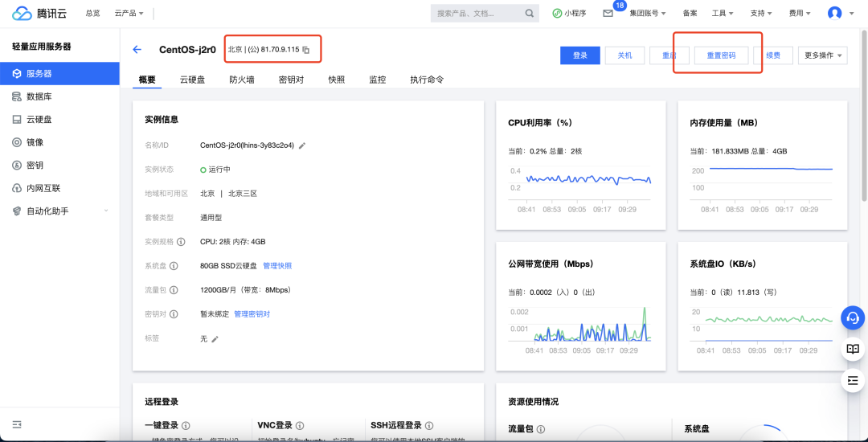
Task: Show info tooltip for 一键登录
Action: 186,426
